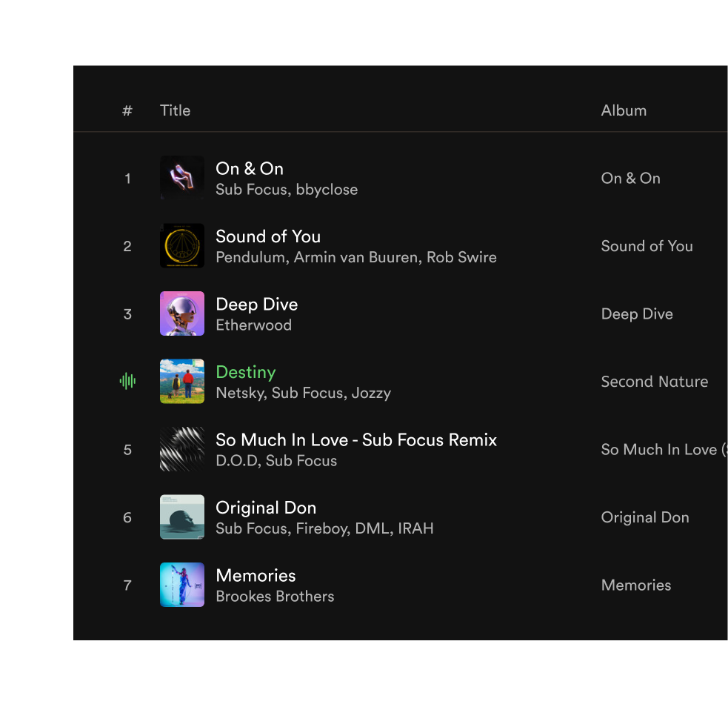Sort by the Title column header
728x707 pixels.
[175, 110]
